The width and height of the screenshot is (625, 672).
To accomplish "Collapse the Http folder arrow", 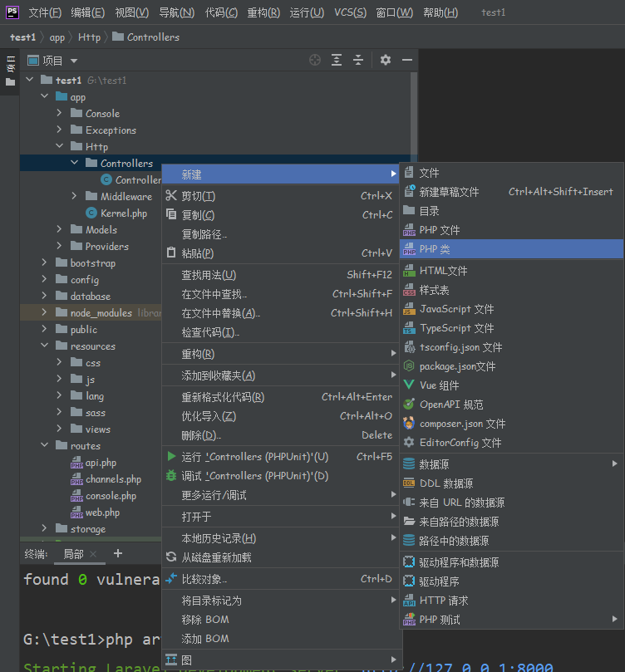I will 59,146.
